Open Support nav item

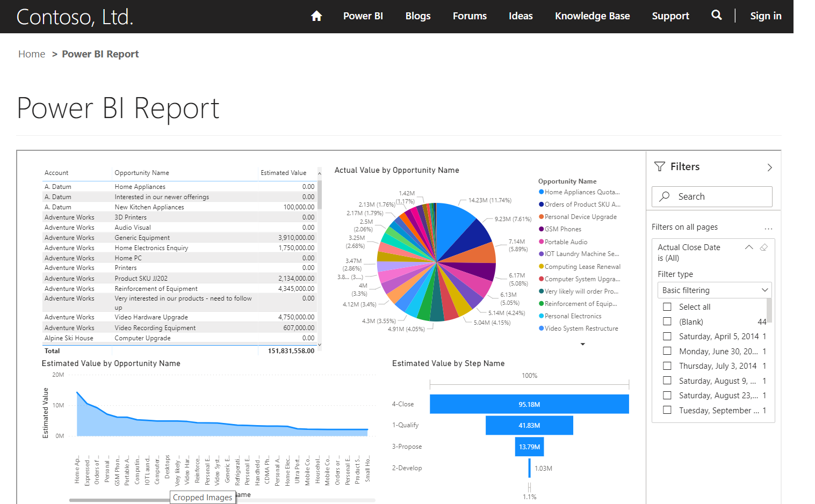[x=670, y=16]
